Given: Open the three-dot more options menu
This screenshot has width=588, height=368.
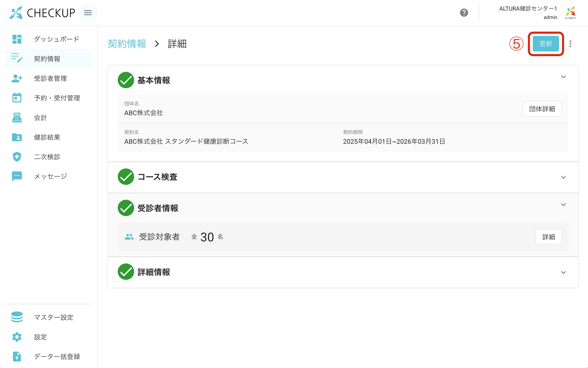Looking at the screenshot, I should pos(570,44).
